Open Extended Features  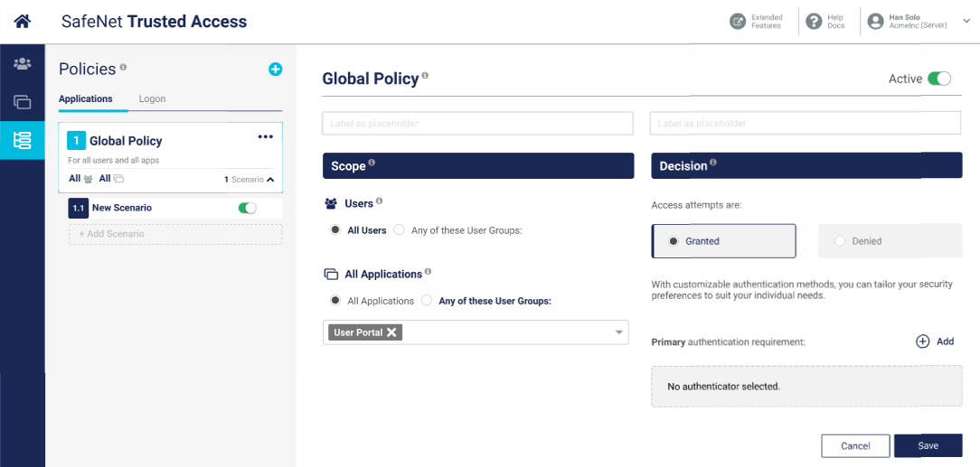click(x=757, y=22)
